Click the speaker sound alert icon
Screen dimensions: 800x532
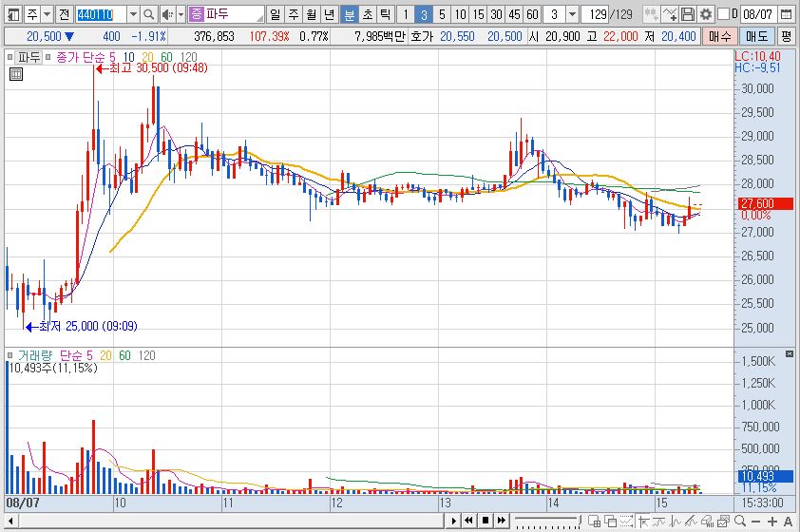[166, 14]
